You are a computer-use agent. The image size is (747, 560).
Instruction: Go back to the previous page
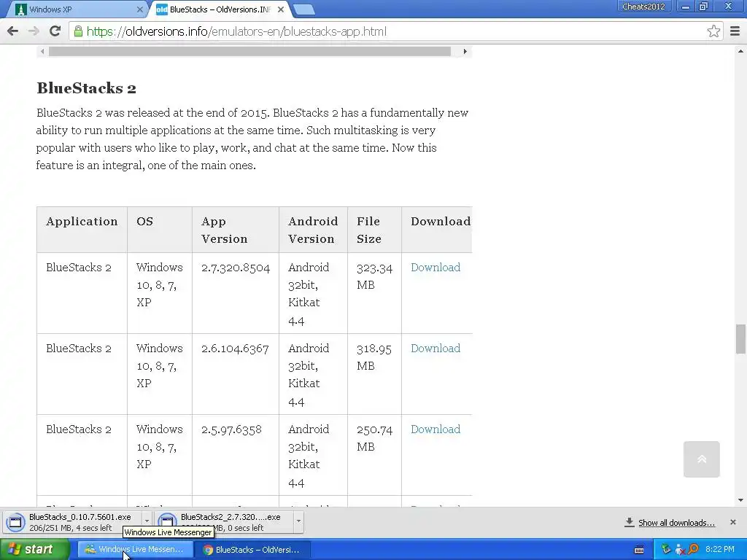tap(13, 31)
